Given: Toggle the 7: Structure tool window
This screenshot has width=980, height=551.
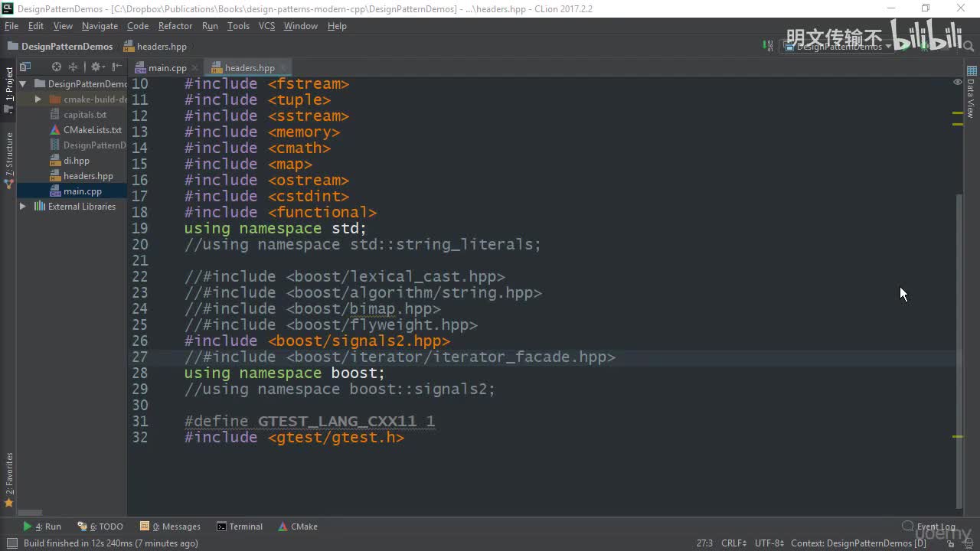Looking at the screenshot, I should [8, 159].
